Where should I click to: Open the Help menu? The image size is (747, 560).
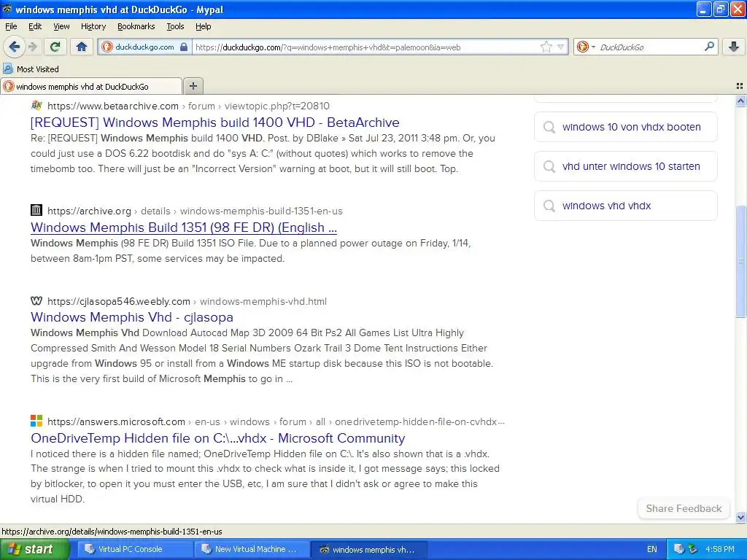[203, 26]
